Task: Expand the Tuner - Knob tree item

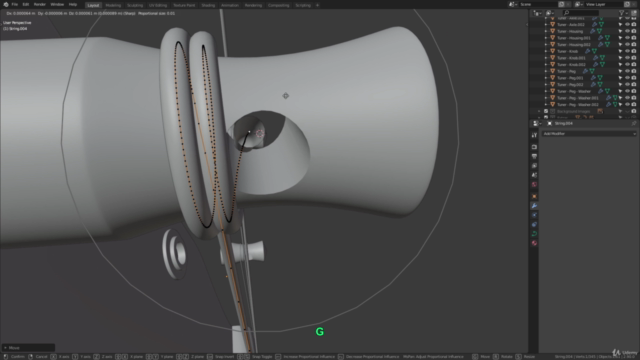Action: 546,51
